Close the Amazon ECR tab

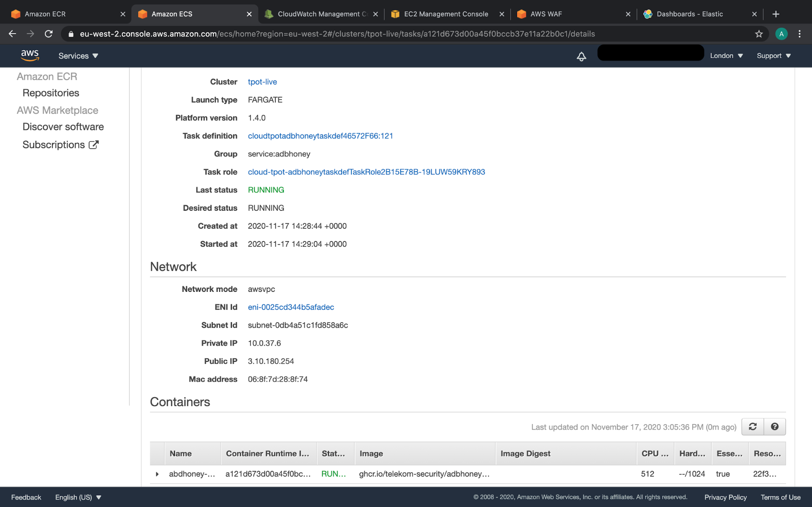click(x=123, y=14)
